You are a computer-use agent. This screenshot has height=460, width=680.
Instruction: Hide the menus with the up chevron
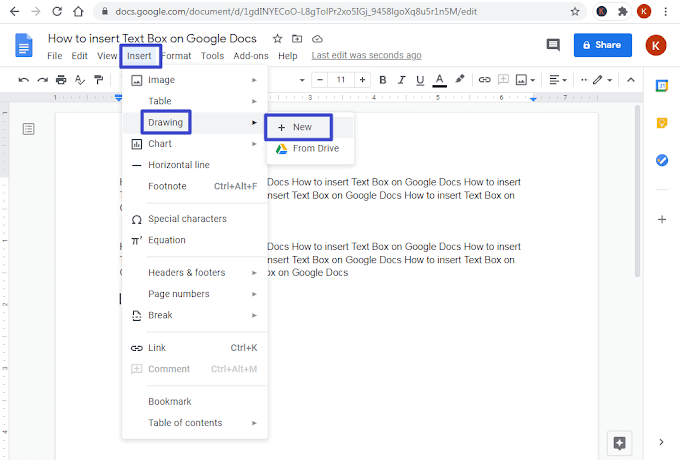pyautogui.click(x=631, y=80)
